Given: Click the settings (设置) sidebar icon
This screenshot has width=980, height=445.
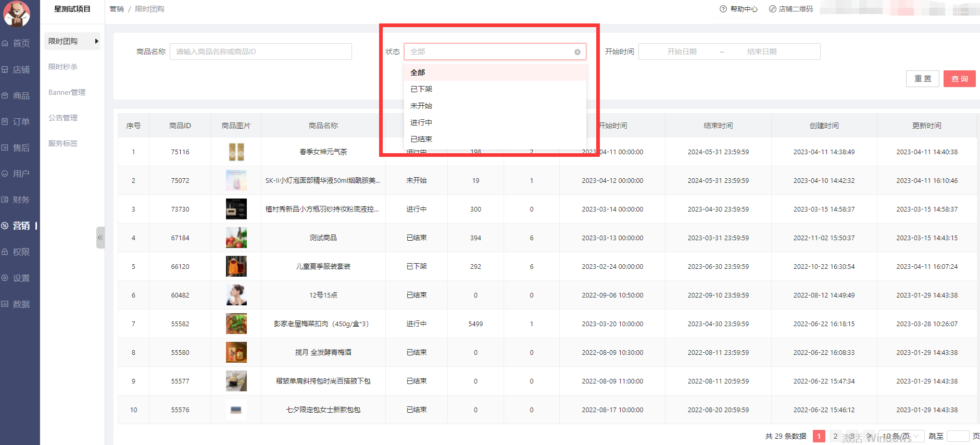Looking at the screenshot, I should click(5, 278).
